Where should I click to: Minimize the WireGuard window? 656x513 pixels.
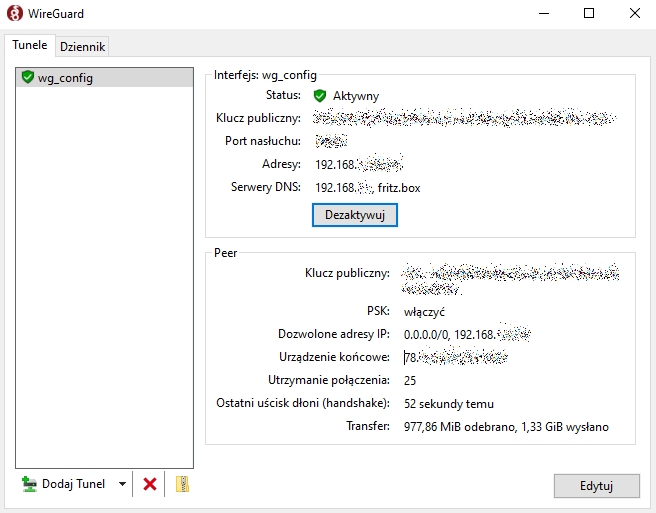(543, 14)
